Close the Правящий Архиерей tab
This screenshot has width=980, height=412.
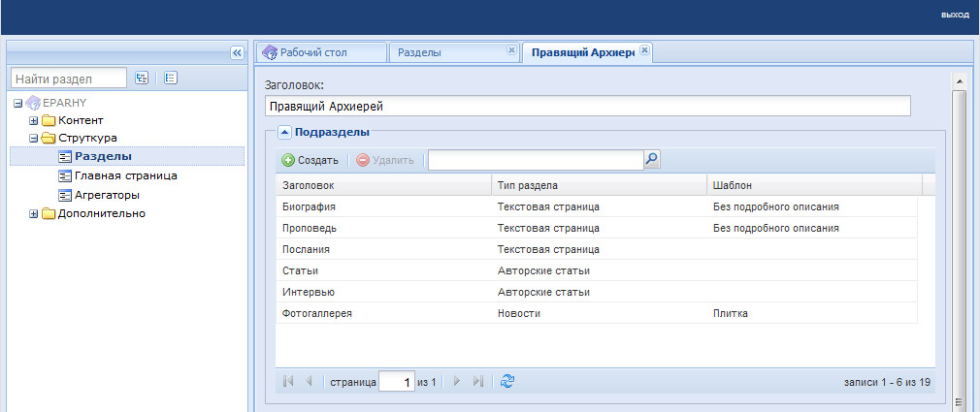pos(645,50)
